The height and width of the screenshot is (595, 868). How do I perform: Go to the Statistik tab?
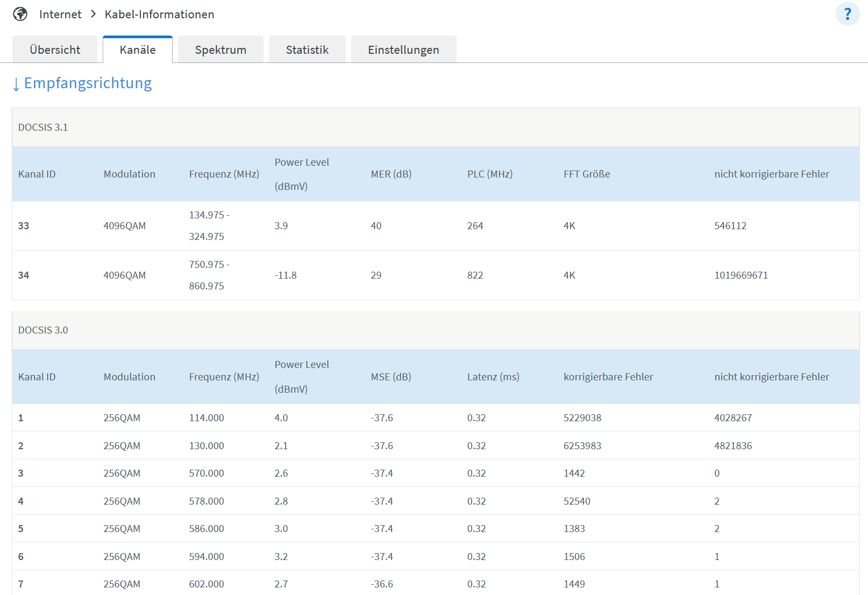(307, 49)
